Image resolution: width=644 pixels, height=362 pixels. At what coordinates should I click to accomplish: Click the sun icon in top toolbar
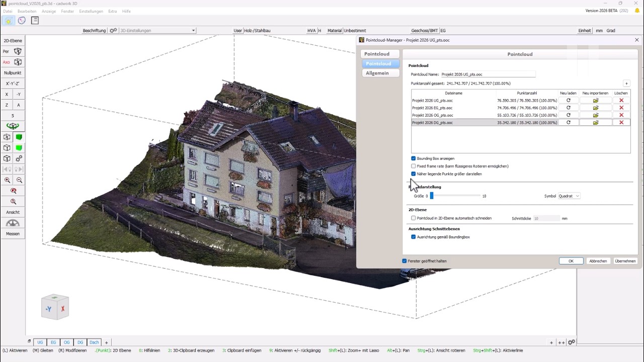click(8, 21)
